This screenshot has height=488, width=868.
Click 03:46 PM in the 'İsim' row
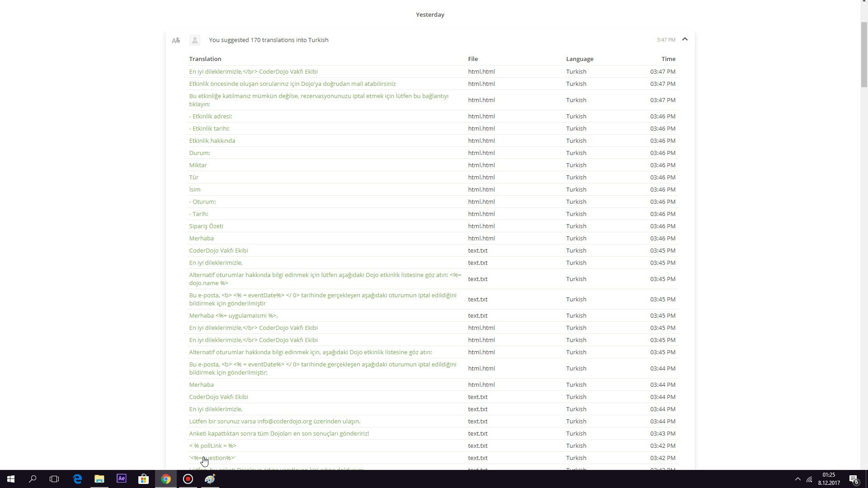point(663,190)
